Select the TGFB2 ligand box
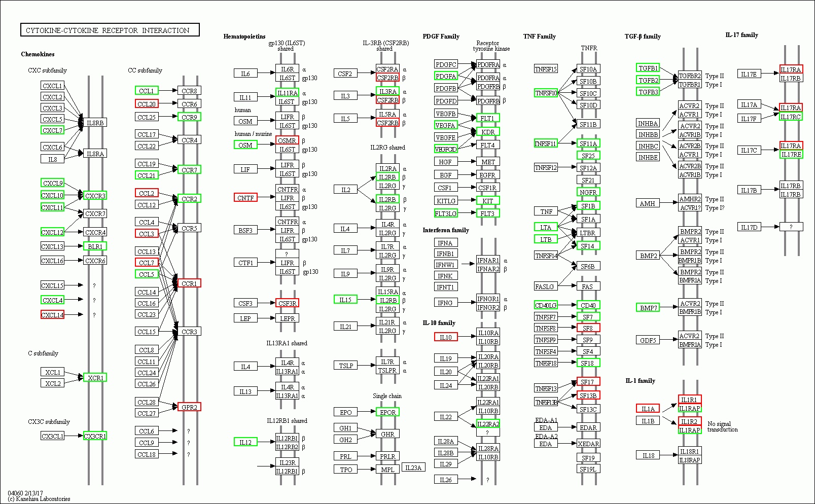The image size is (815, 504). click(x=648, y=80)
